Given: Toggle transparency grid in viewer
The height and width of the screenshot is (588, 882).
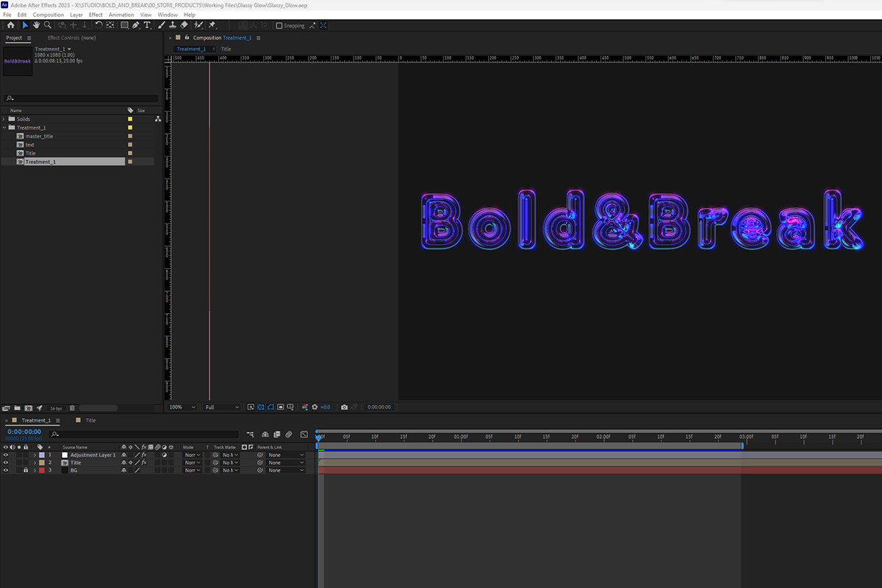Looking at the screenshot, I should click(x=260, y=406).
